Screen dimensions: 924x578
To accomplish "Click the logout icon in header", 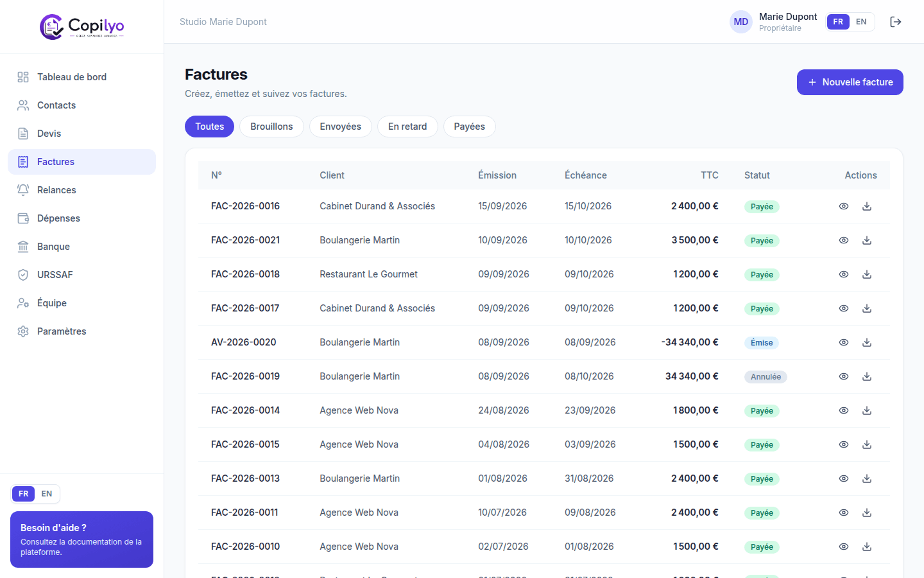I will coord(896,22).
